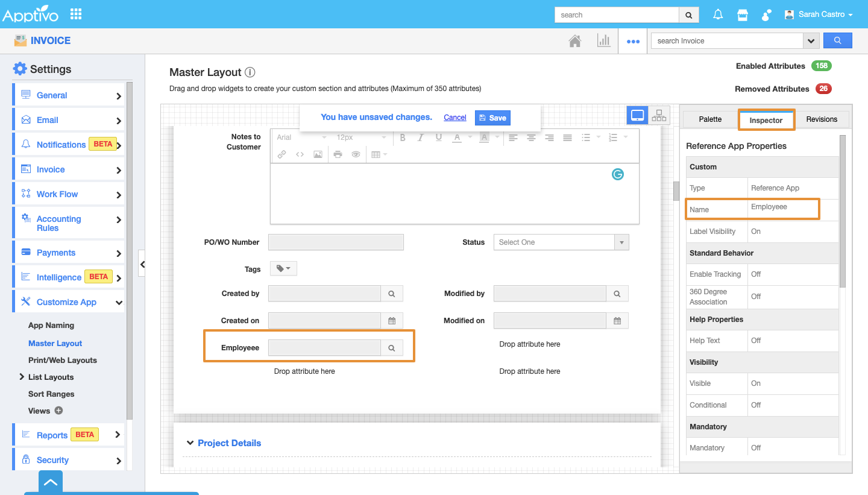The height and width of the screenshot is (495, 868).
Task: Align text left in Notes editor
Action: pyautogui.click(x=513, y=137)
